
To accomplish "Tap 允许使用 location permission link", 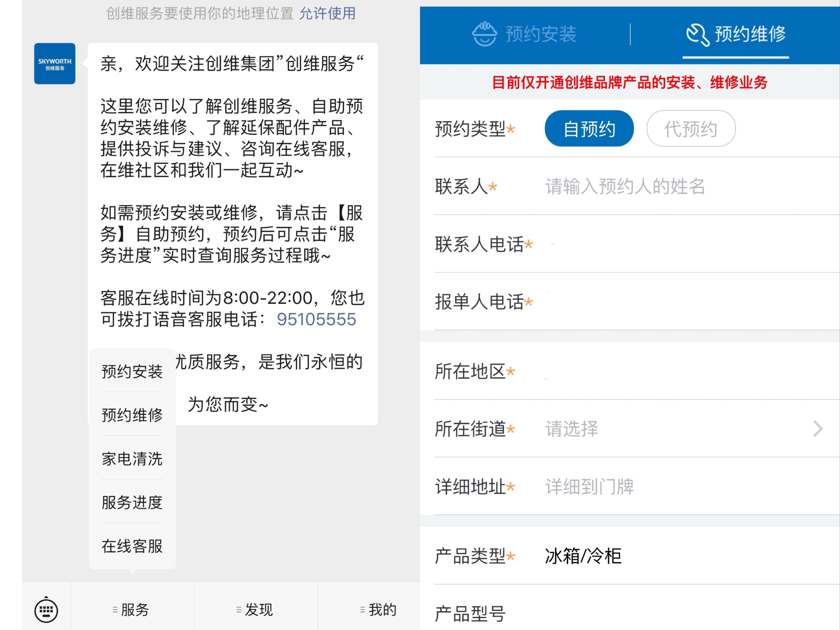I will pos(327,14).
